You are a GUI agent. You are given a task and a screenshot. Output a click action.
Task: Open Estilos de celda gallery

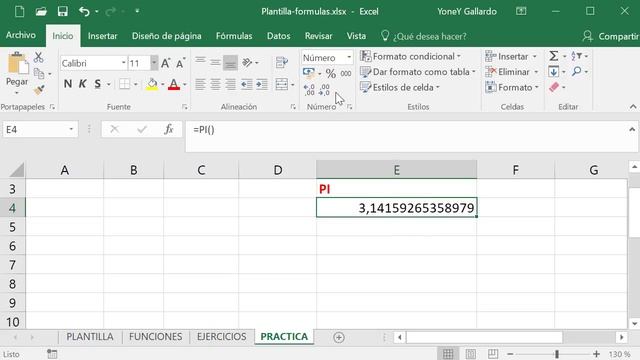pyautogui.click(x=400, y=87)
